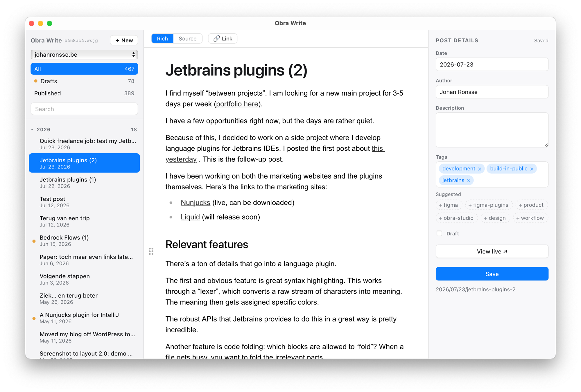This screenshot has height=392, width=581.
Task: Open post Volgende stappen
Action: pos(84,279)
